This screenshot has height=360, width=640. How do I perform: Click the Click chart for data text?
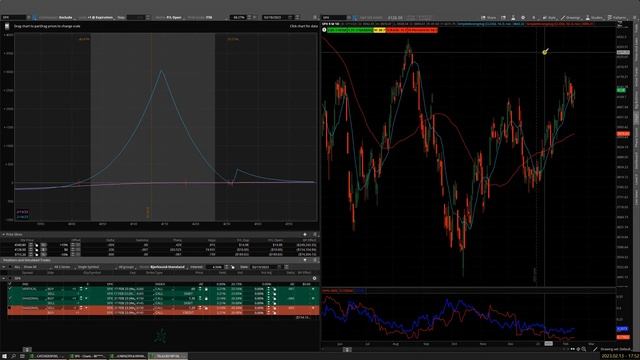click(304, 26)
